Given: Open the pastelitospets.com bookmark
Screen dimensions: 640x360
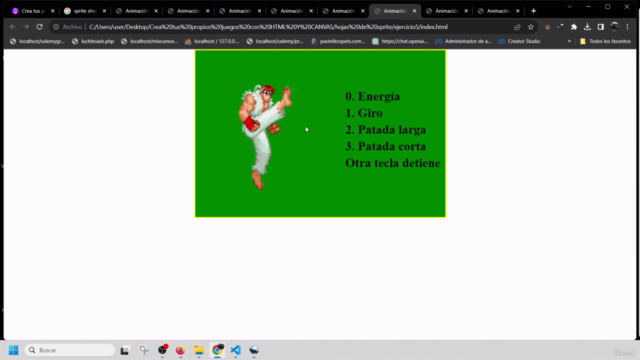Looking at the screenshot, I should coord(338,41).
